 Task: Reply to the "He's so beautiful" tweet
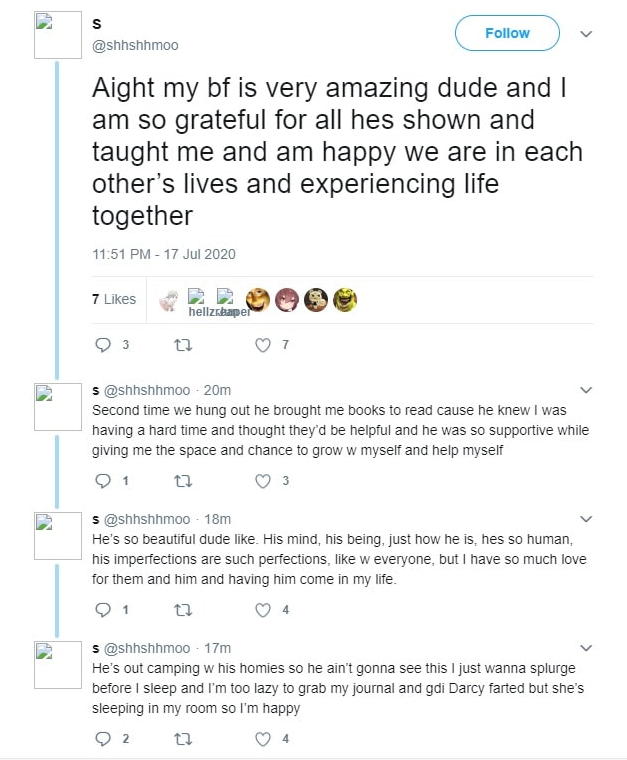click(102, 610)
